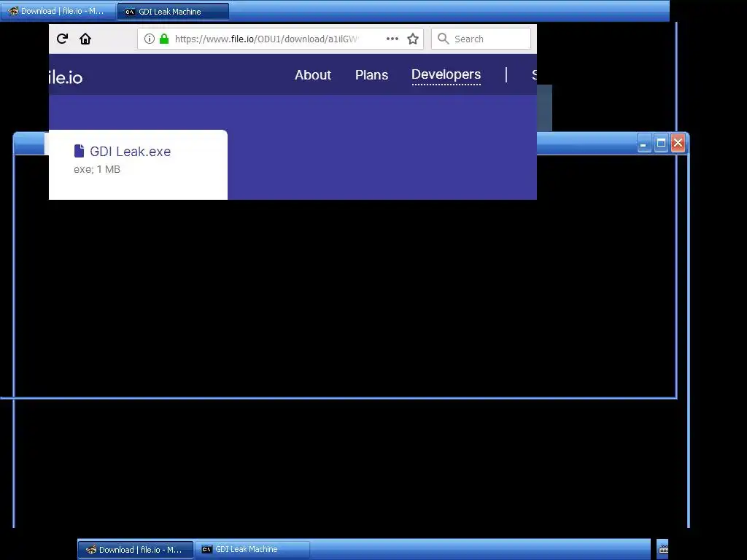Screen dimensions: 747x560
Task: Click the magnifier icon in the search box
Action: click(x=443, y=39)
